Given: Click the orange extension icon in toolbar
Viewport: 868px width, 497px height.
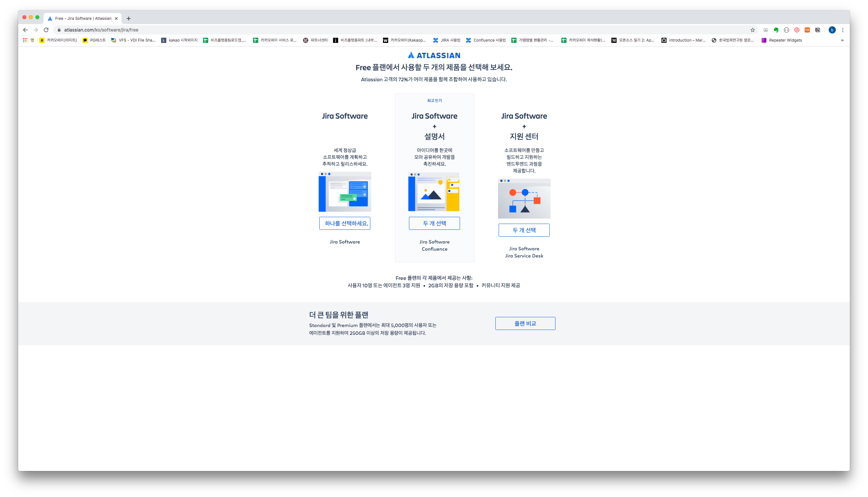Looking at the screenshot, I should (807, 30).
